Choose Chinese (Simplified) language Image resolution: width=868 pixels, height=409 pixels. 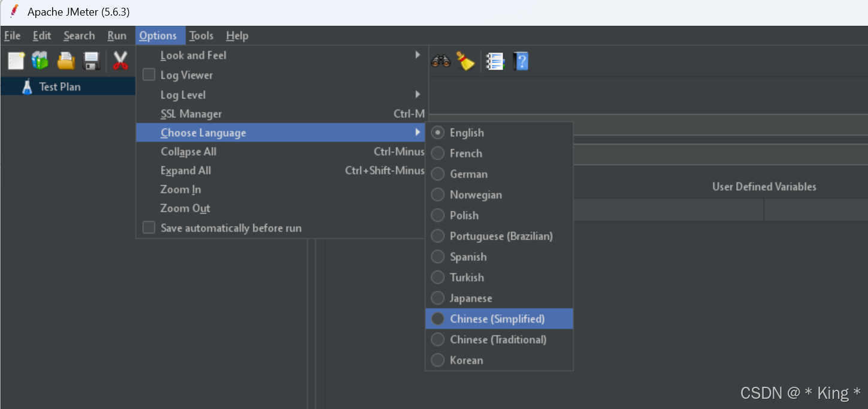[499, 319]
